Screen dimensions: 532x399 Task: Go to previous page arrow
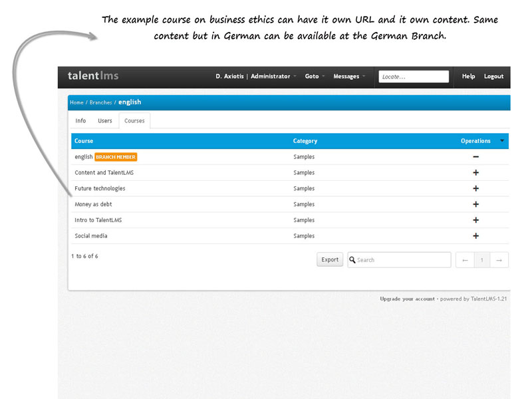pyautogui.click(x=465, y=260)
